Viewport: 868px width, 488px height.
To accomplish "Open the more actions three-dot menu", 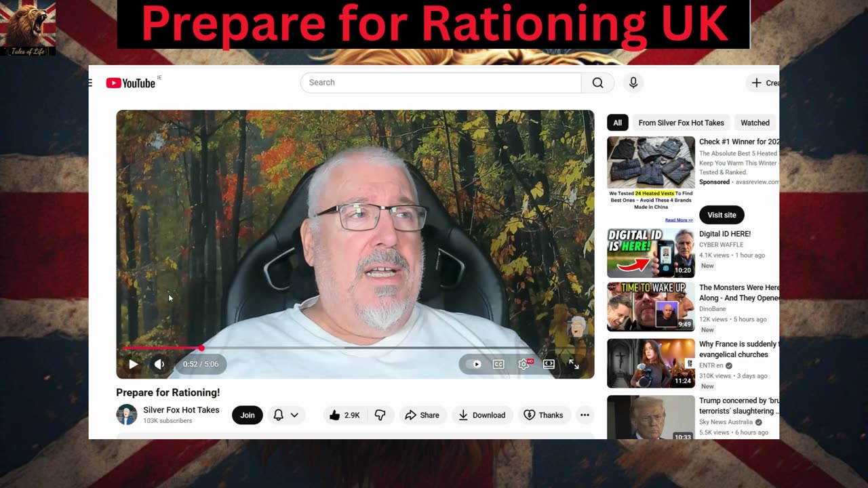I will click(x=585, y=415).
